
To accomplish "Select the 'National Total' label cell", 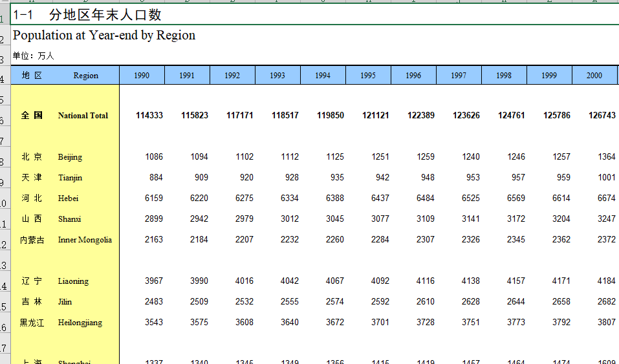I will pos(83,116).
